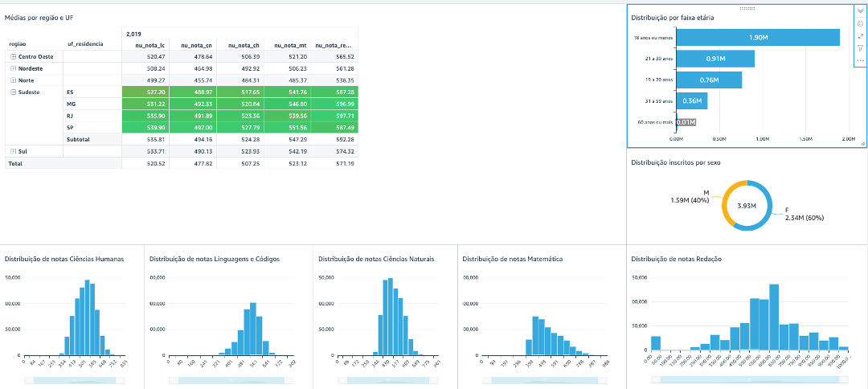Click the range slider under Matemática histogram
The width and height of the screenshot is (868, 389).
point(544,380)
